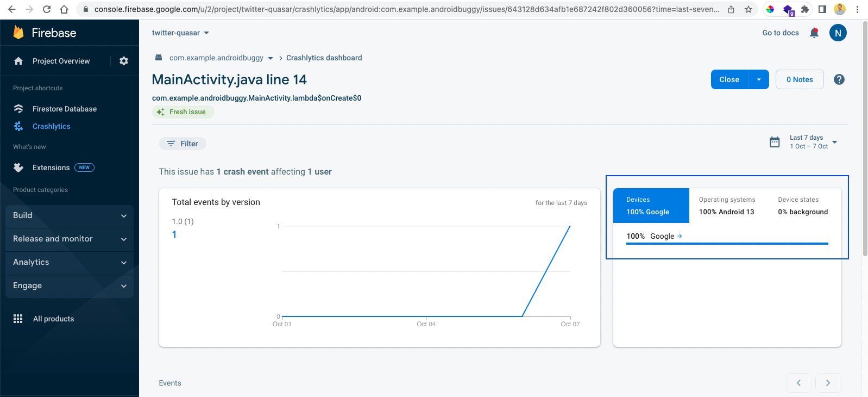The image size is (868, 397).
Task: Click Oct 07 chart data point
Action: point(570,226)
